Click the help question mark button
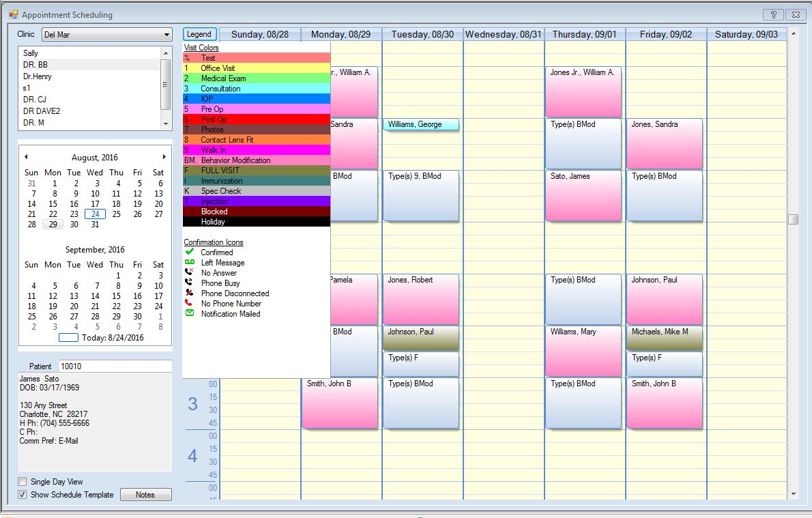Screen dimensions: 812x518 [x=773, y=14]
